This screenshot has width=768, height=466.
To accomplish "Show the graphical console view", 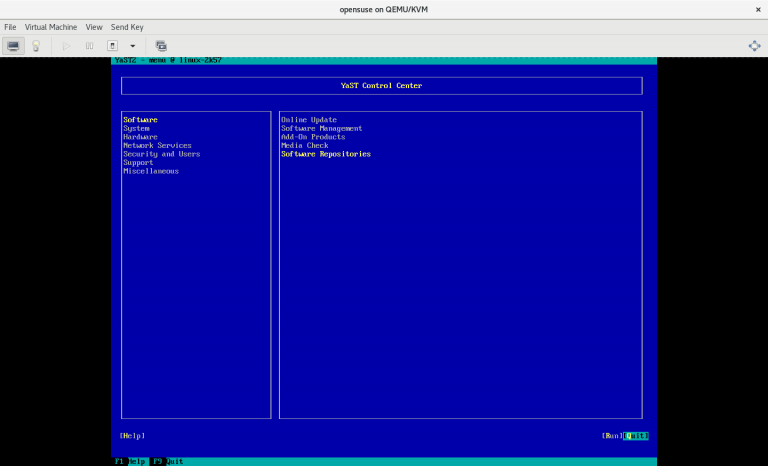I will pyautogui.click(x=14, y=45).
